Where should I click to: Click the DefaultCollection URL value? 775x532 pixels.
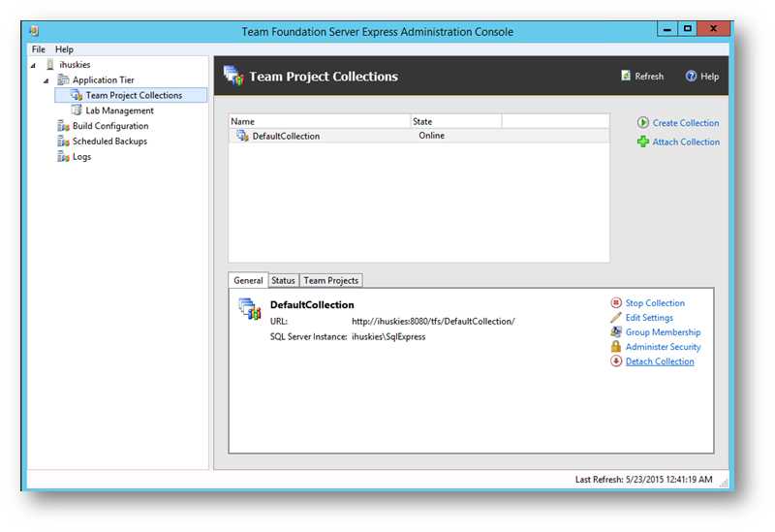pyautogui.click(x=433, y=322)
